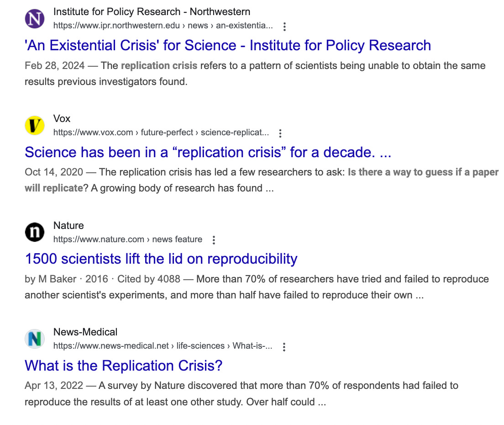Open three-dot menu for News-Medical result

point(284,347)
